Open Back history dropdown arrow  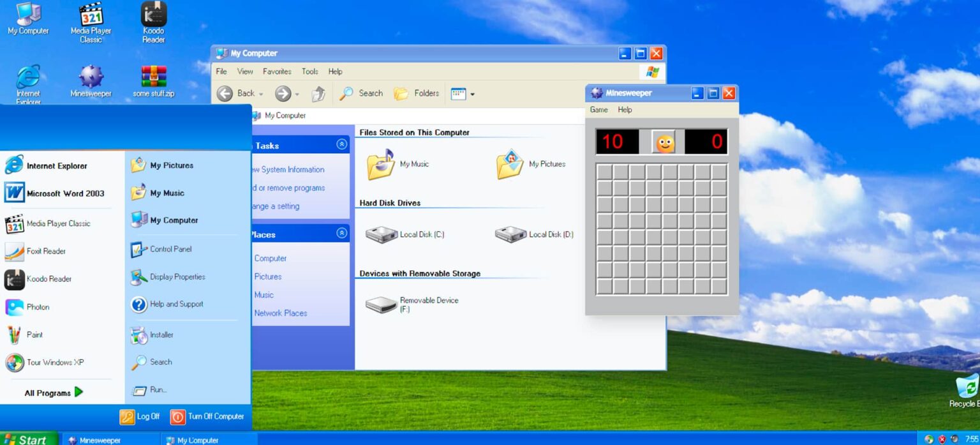[x=261, y=94]
